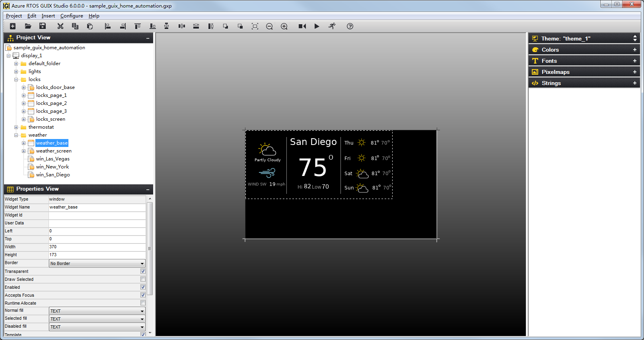
Task: Collapse the Project View panel
Action: click(148, 38)
